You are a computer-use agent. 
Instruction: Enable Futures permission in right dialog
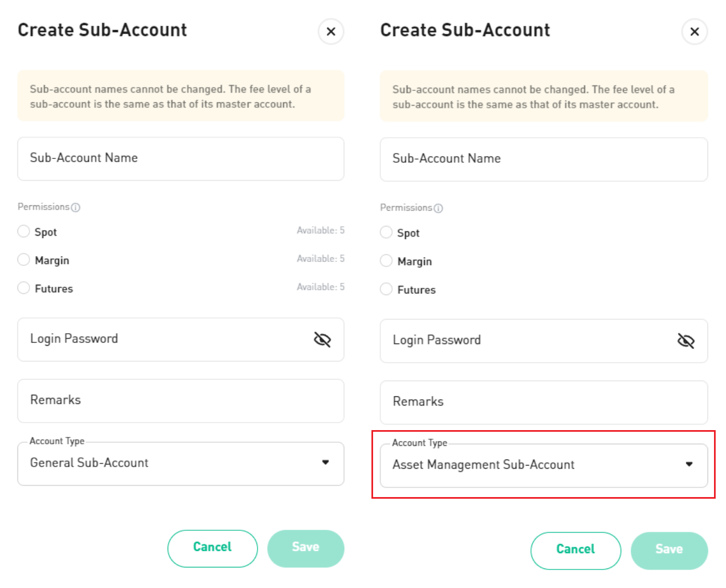coord(387,289)
